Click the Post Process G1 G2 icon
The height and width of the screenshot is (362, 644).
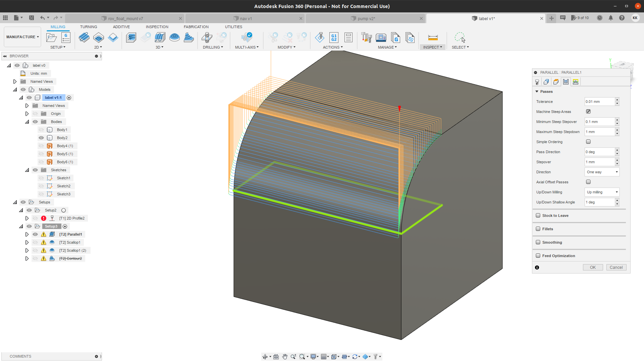pos(334,38)
